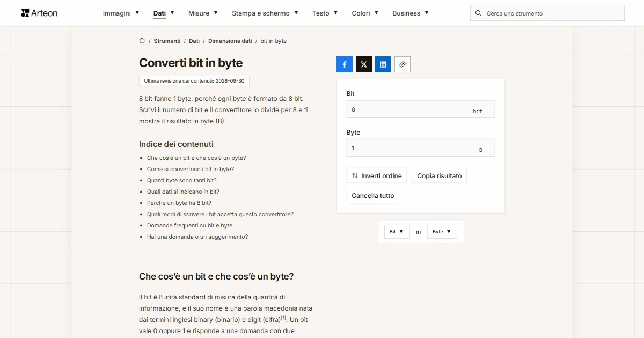Copy page link icon

[402, 64]
